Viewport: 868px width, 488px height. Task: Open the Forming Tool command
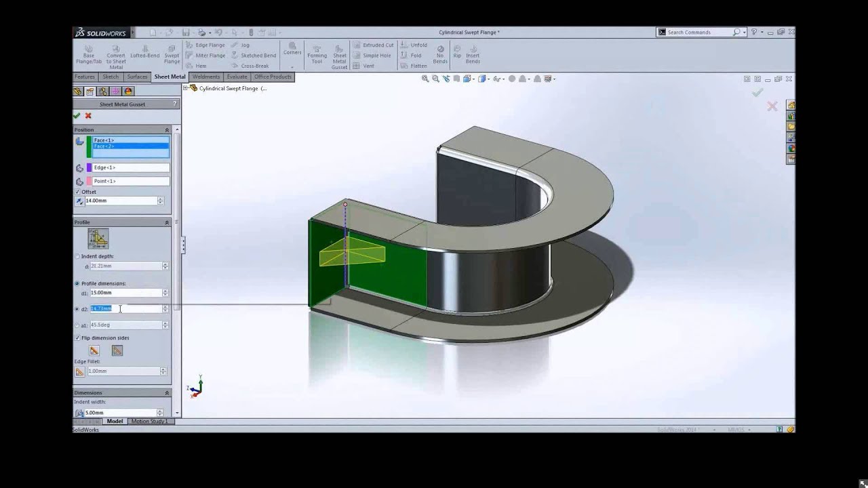click(x=317, y=54)
